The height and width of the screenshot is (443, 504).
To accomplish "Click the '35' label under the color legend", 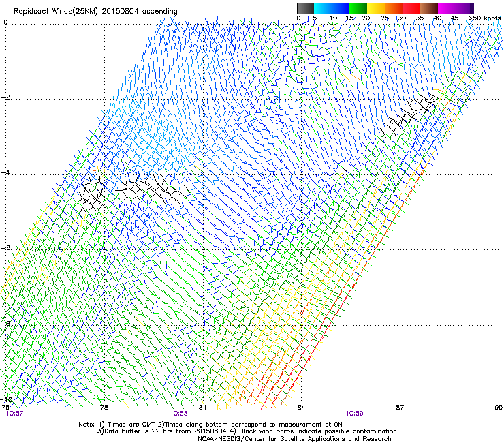I will pyautogui.click(x=420, y=18).
